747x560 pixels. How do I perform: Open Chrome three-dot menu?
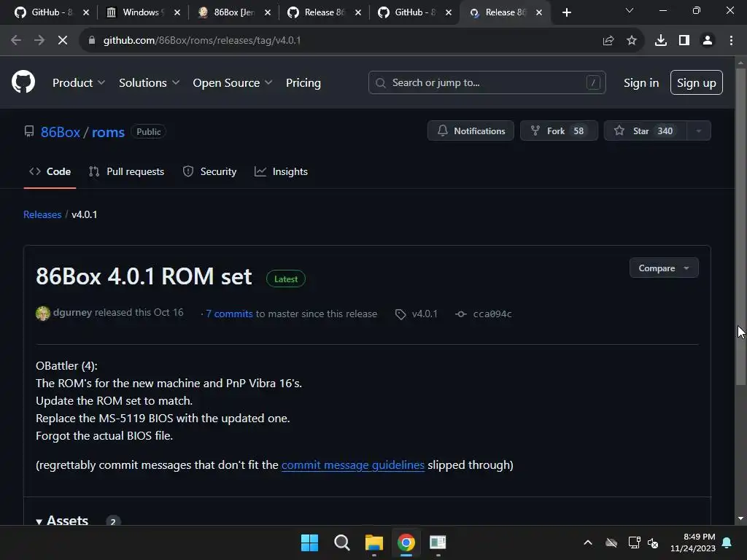[x=731, y=41]
